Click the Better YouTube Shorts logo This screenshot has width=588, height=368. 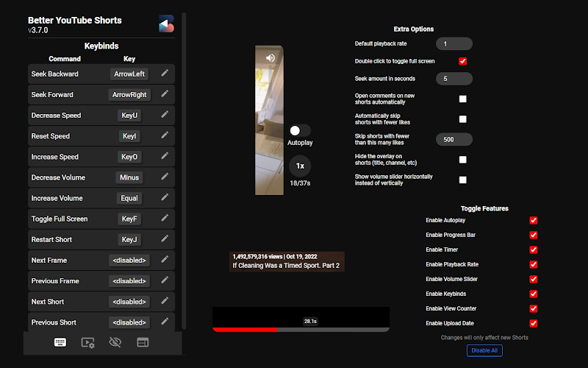pyautogui.click(x=166, y=24)
